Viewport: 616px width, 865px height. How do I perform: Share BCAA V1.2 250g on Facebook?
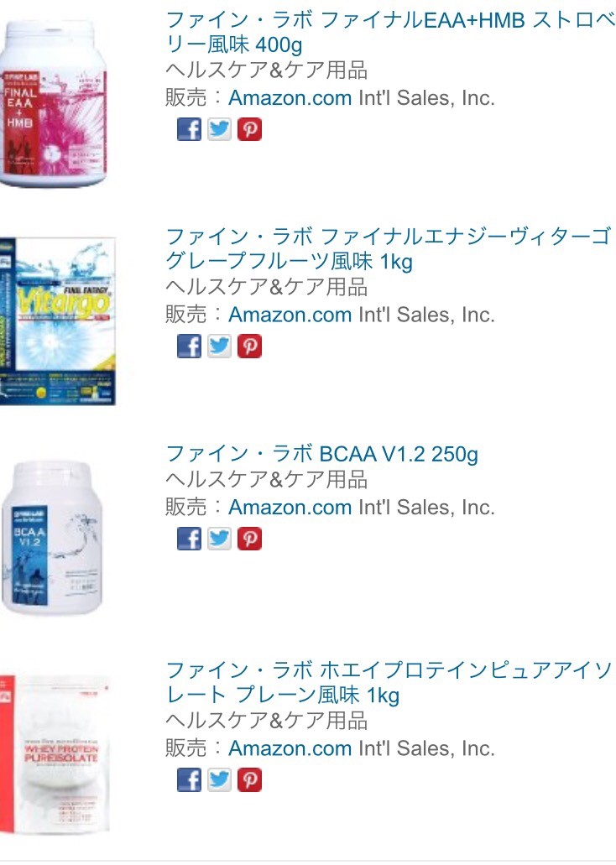(x=189, y=539)
